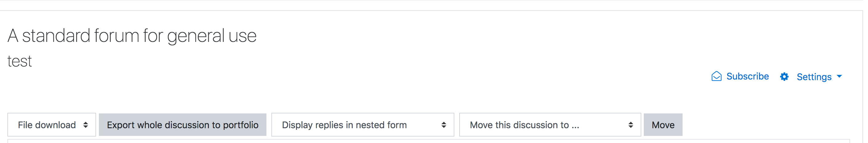Click the word 'portfolio' on the export button
Viewport: 868px width, 143px height.
point(241,125)
